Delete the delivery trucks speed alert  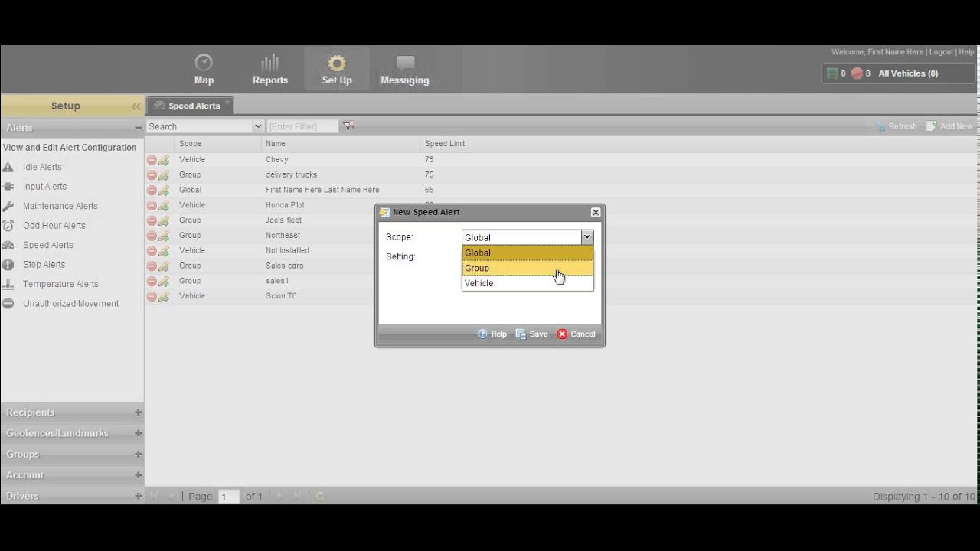tap(152, 175)
